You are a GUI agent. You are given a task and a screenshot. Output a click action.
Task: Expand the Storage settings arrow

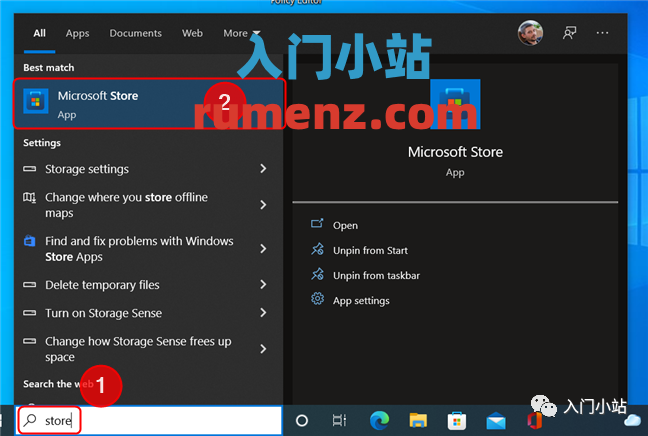click(263, 168)
